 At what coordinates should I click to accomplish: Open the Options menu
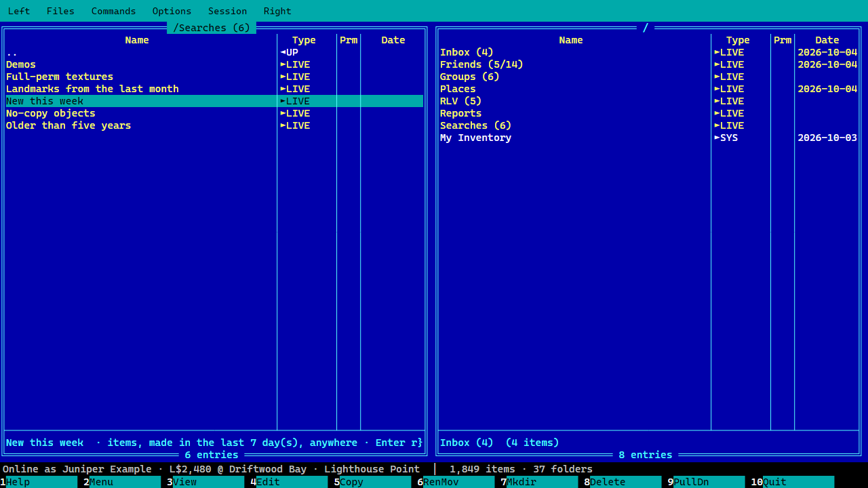pos(172,11)
